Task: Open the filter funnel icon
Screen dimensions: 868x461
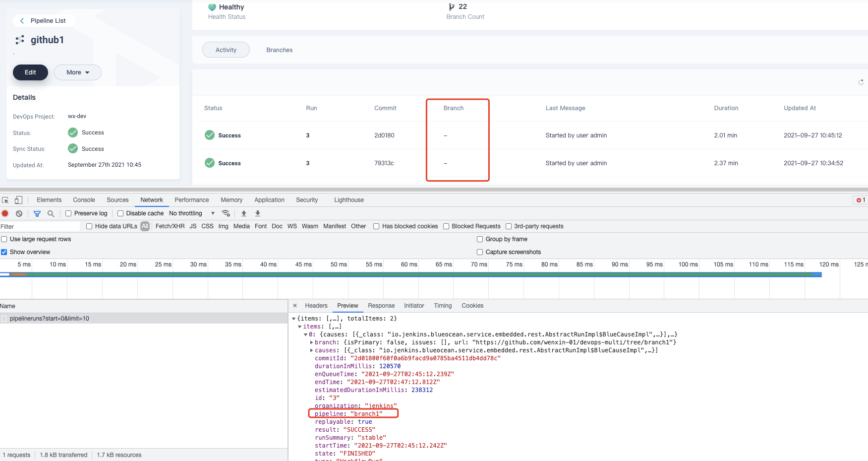Action: [x=37, y=213]
